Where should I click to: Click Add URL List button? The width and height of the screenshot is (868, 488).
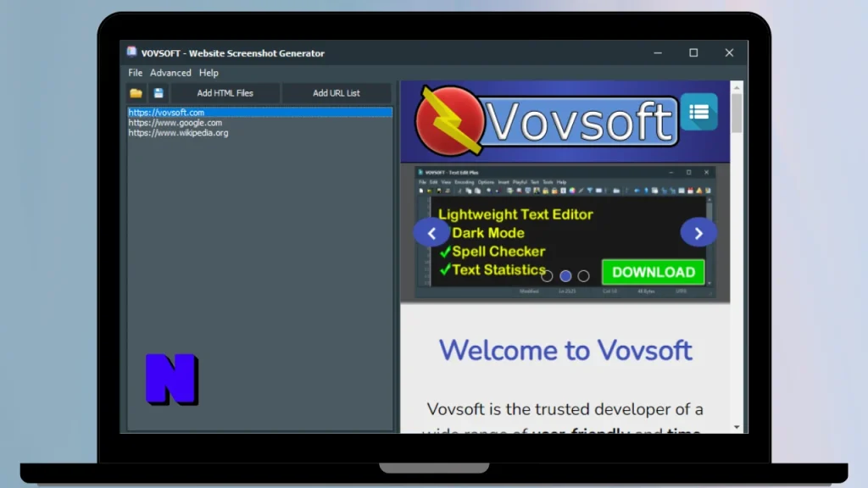[x=336, y=93]
